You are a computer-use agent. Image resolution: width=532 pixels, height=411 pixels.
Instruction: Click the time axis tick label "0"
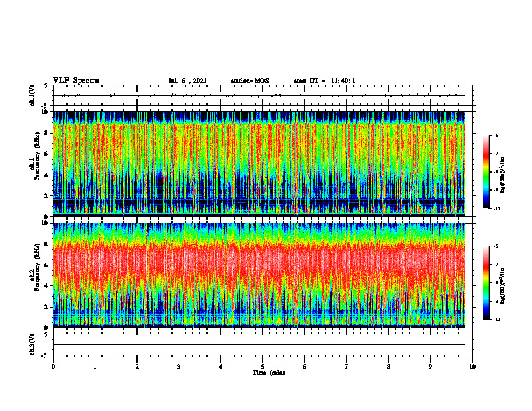(x=53, y=367)
